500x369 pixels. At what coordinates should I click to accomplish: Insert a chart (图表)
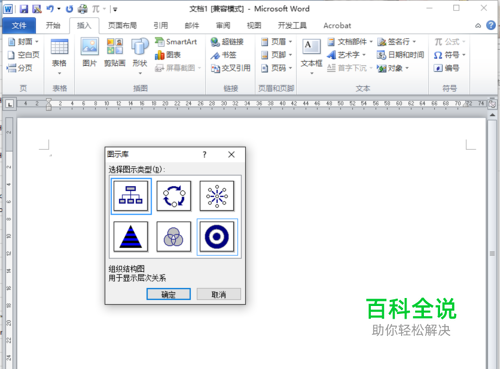[168, 55]
